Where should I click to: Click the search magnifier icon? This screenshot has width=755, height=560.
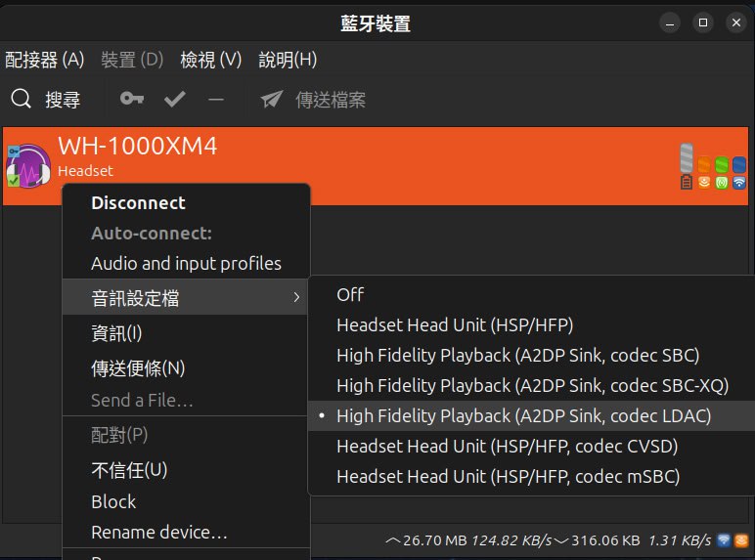[22, 99]
